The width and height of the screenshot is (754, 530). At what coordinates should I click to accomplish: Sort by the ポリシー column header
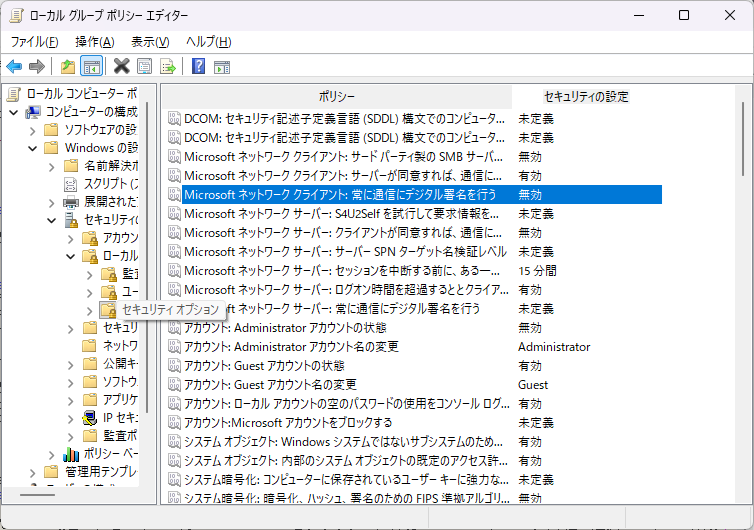point(337,96)
